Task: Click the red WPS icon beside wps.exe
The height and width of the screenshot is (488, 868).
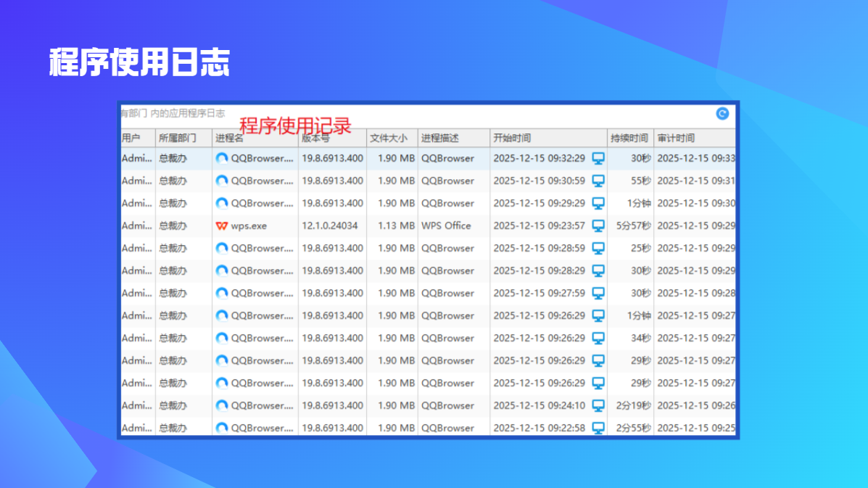Action: 222,226
